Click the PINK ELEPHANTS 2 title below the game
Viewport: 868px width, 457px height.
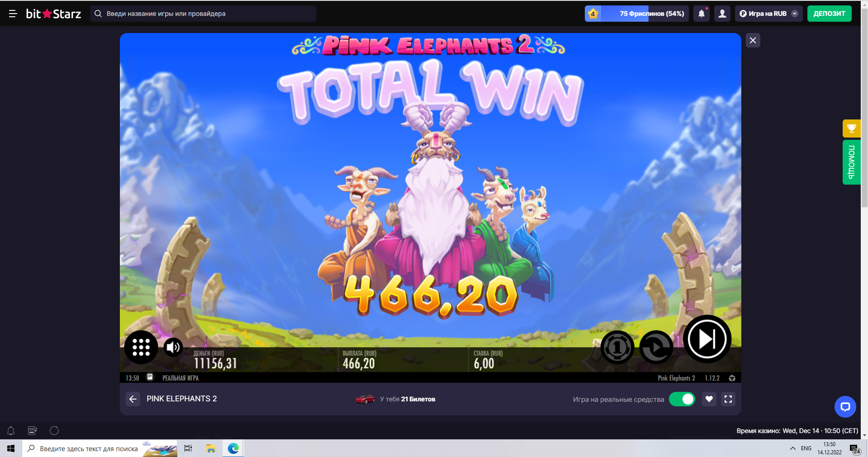(182, 399)
